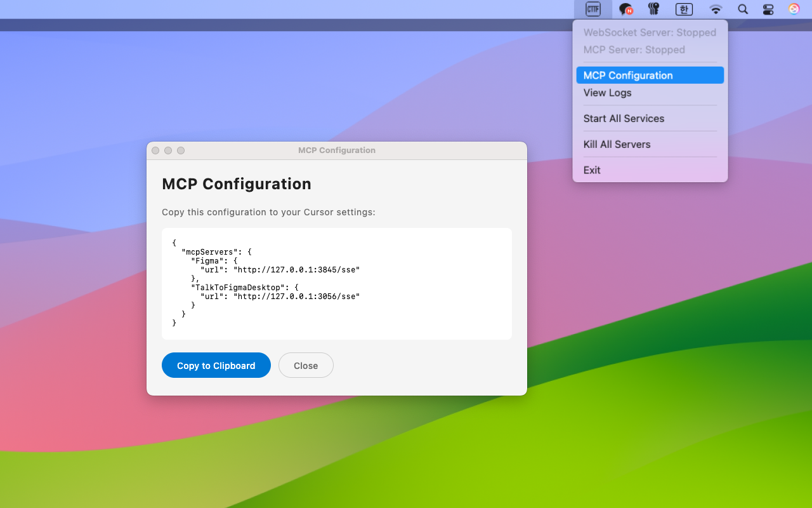Minimize the MCP Configuration window

tap(168, 150)
